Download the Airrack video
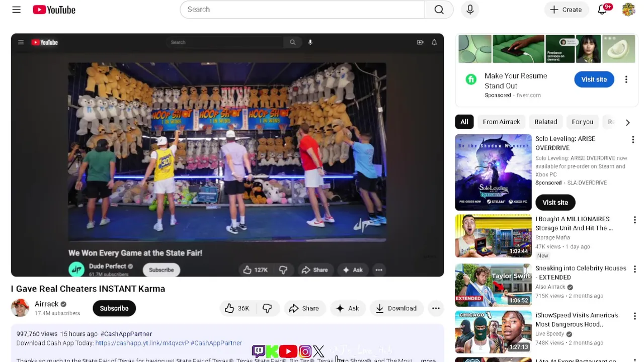 pyautogui.click(x=396, y=308)
